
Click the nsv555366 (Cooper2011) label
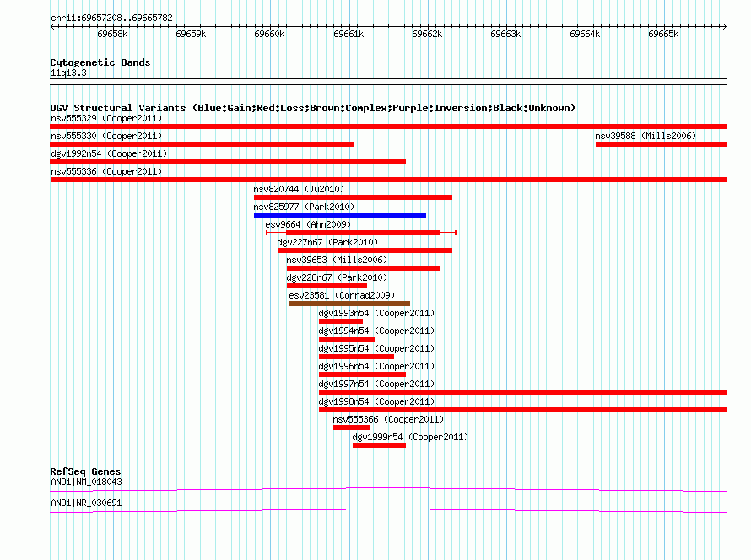coord(388,419)
